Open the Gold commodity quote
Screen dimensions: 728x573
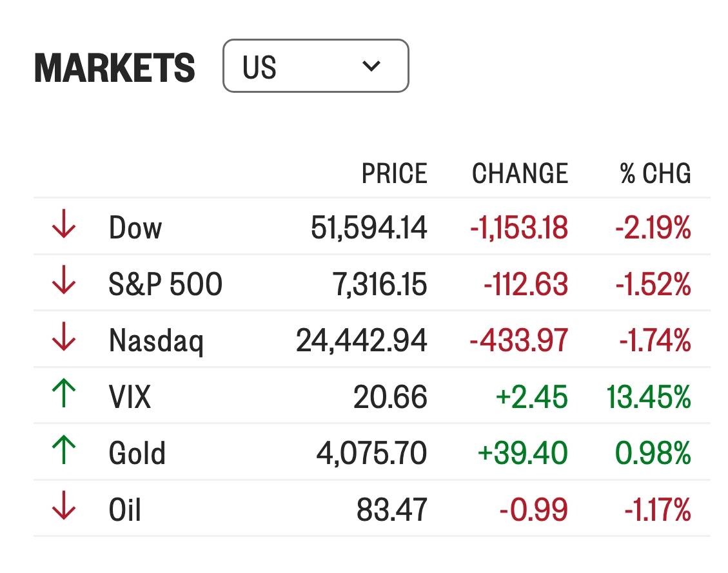(137, 453)
